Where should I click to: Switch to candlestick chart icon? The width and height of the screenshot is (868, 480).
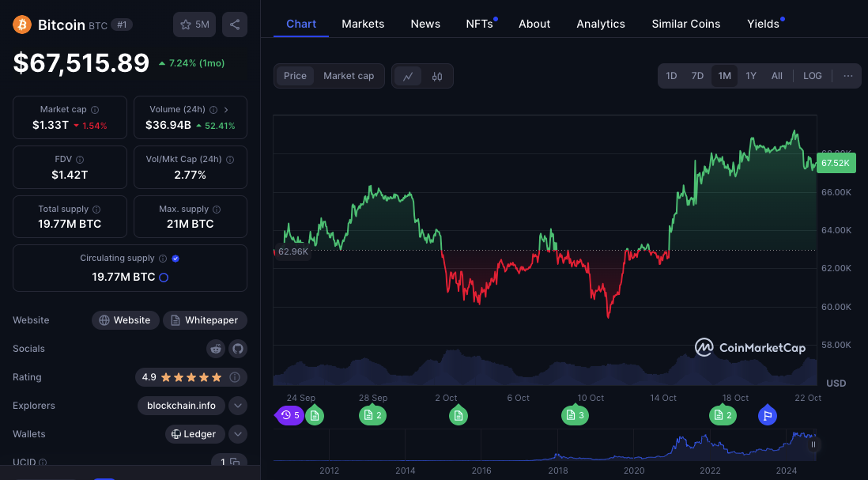point(437,77)
